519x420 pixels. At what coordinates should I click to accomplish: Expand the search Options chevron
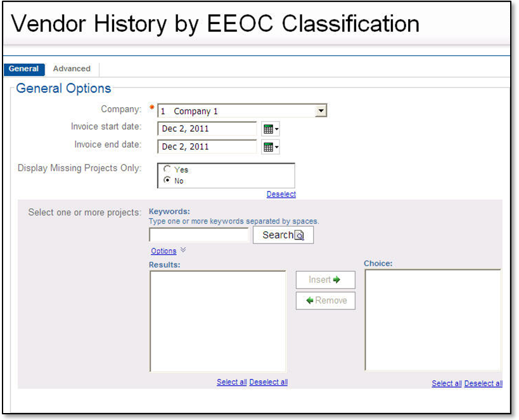[x=183, y=250]
